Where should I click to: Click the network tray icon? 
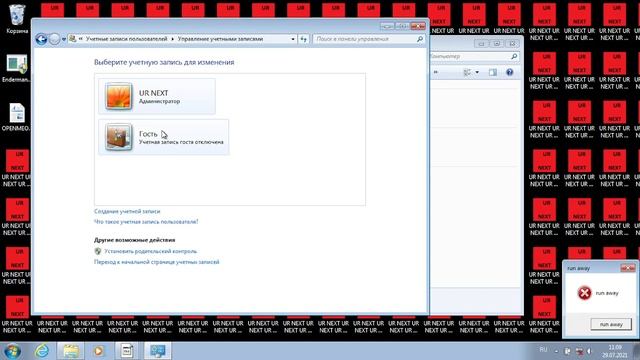click(579, 351)
